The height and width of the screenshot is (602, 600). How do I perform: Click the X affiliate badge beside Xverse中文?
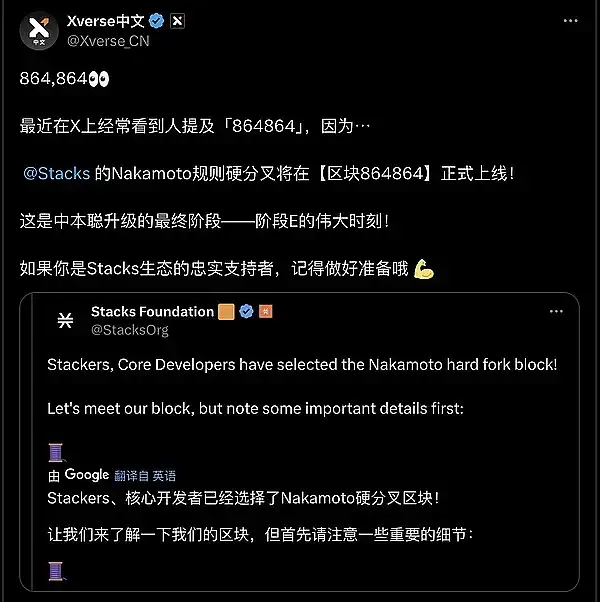177,21
